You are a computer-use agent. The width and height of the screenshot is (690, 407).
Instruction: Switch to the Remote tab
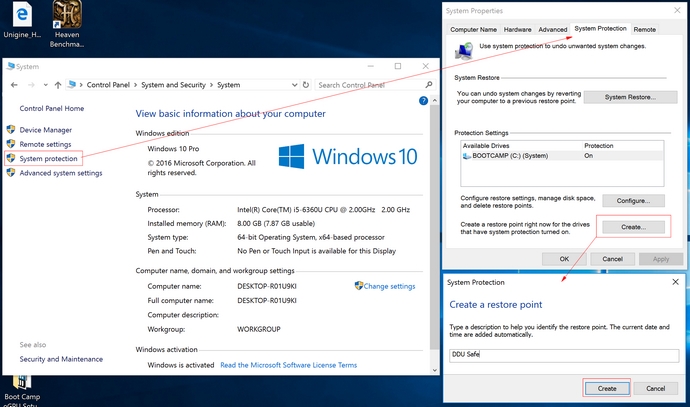[645, 29]
